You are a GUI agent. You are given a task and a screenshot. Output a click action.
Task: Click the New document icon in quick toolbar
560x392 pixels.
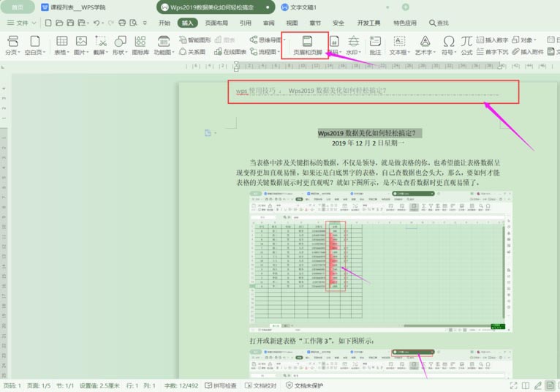click(48, 23)
